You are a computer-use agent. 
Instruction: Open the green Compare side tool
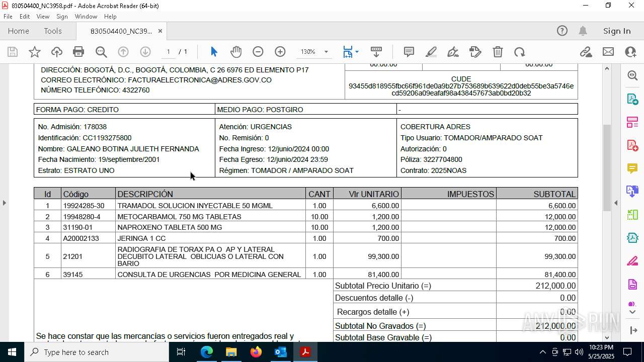632,215
